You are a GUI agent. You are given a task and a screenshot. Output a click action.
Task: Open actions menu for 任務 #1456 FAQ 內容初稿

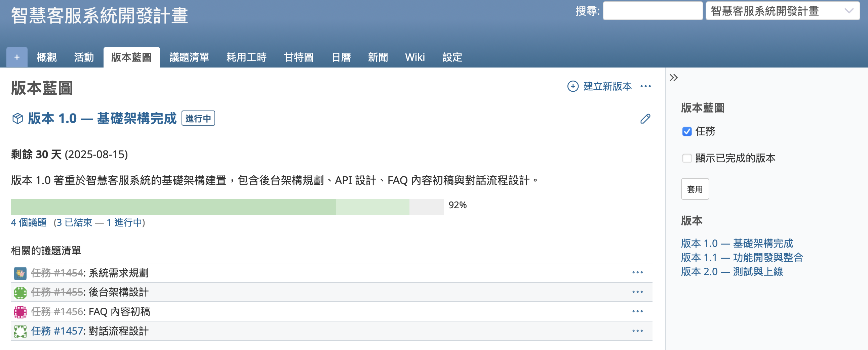pos(637,311)
